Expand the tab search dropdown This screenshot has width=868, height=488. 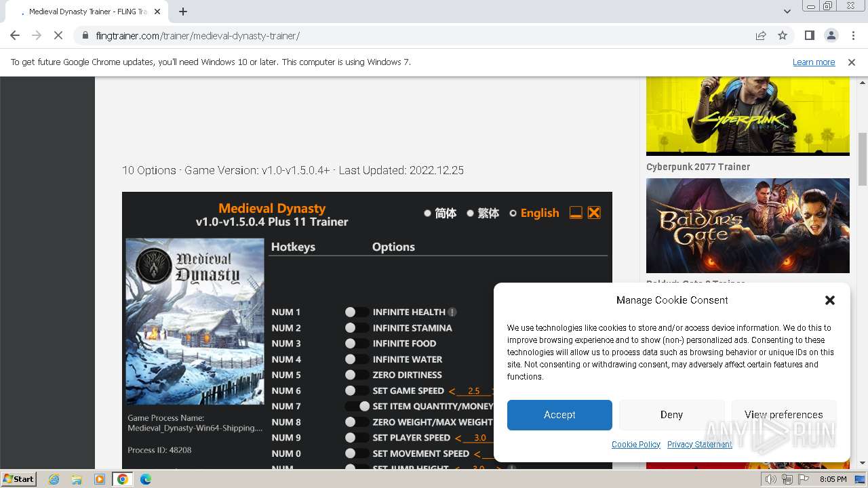pos(787,12)
